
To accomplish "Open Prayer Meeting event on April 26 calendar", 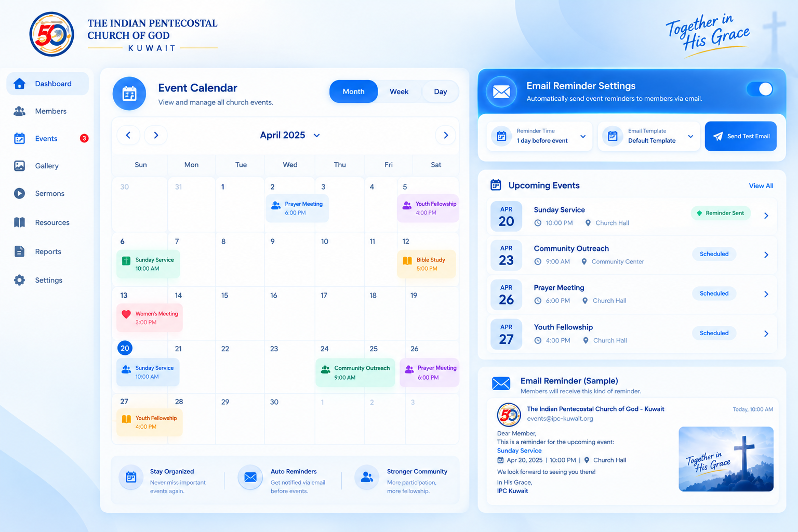I will [430, 373].
